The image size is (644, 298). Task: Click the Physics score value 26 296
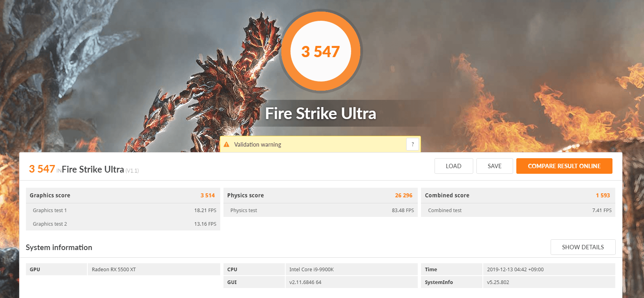pyautogui.click(x=404, y=195)
